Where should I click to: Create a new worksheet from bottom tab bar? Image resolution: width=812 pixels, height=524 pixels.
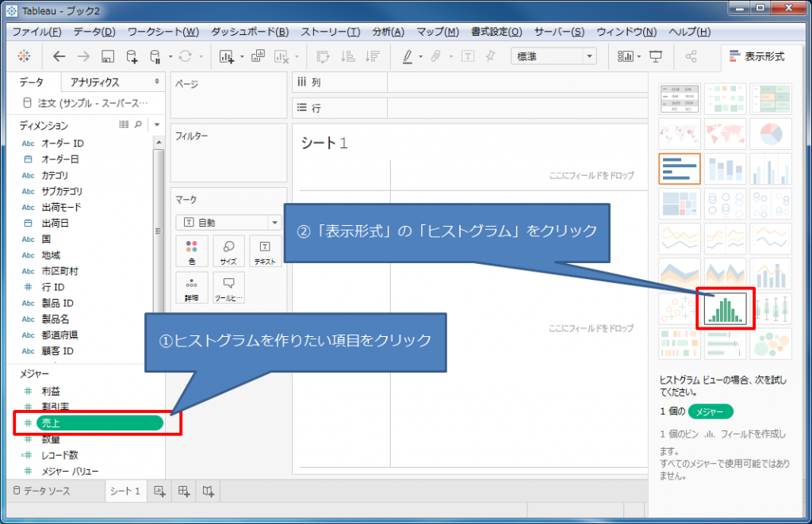160,491
